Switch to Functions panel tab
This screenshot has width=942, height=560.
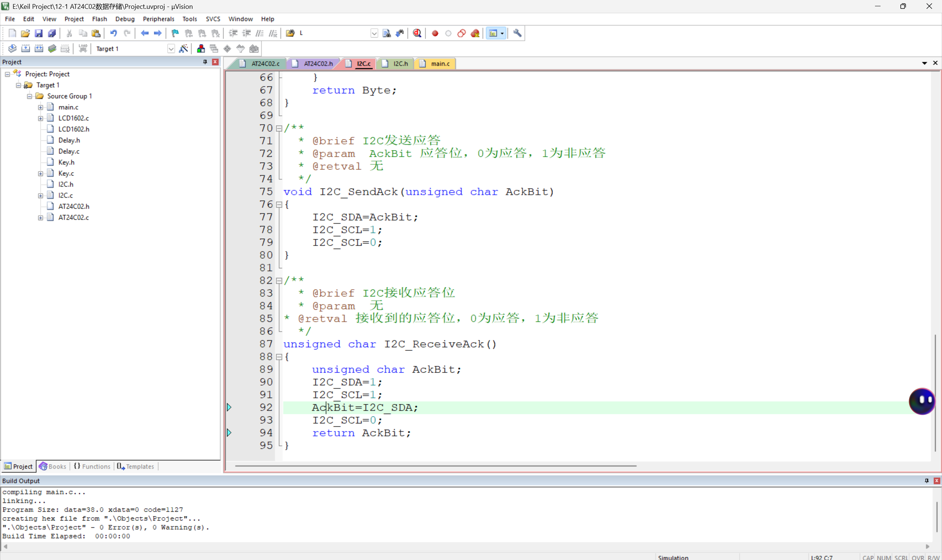pos(92,467)
